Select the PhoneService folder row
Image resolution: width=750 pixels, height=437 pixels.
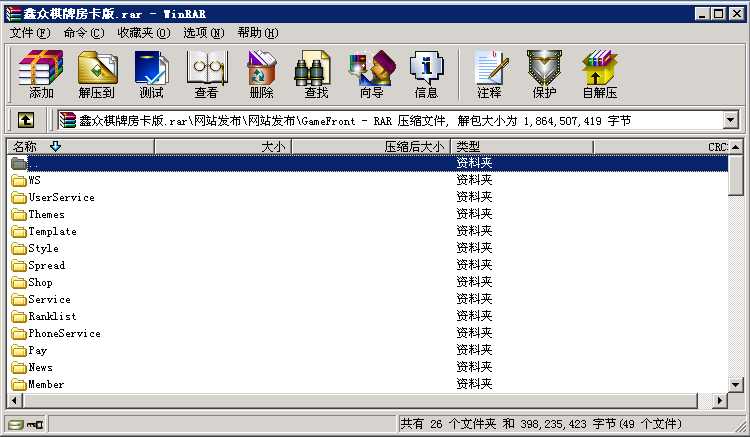coord(368,334)
